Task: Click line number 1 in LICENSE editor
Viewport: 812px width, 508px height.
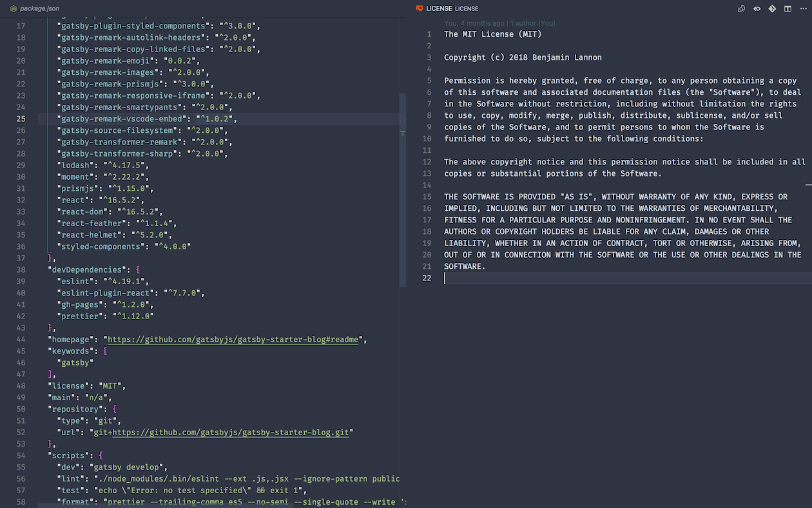Action: pos(429,34)
